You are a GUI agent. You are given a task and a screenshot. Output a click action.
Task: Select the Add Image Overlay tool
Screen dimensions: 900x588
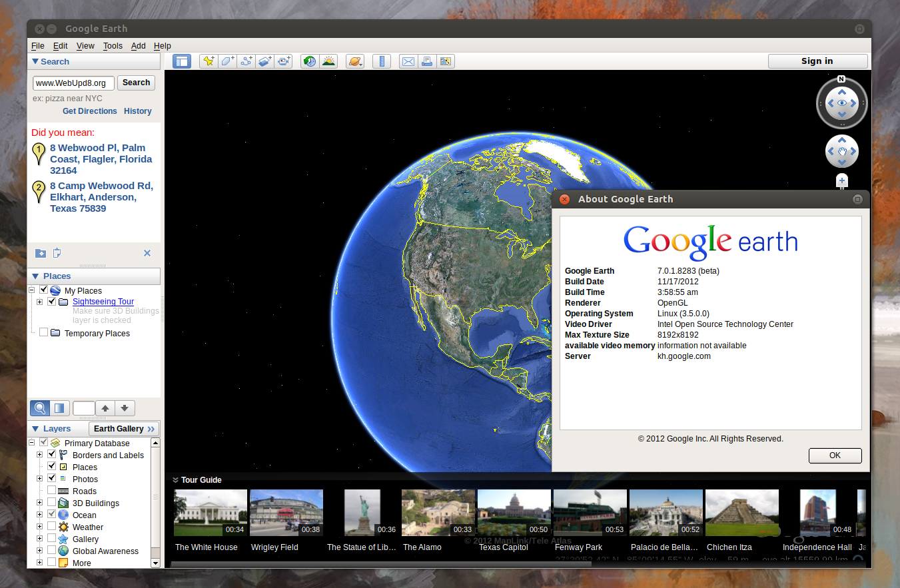(x=265, y=61)
